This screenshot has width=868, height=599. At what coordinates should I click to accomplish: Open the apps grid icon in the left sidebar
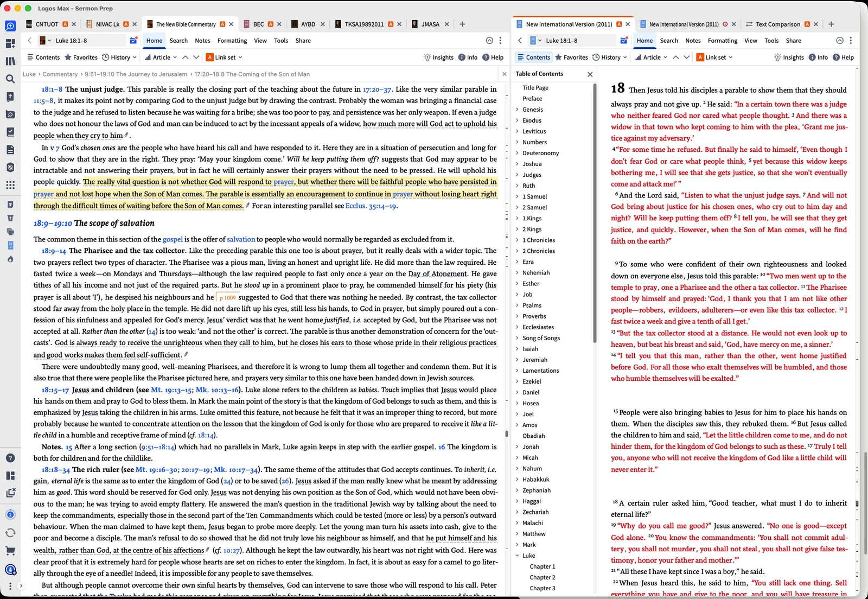click(10, 185)
